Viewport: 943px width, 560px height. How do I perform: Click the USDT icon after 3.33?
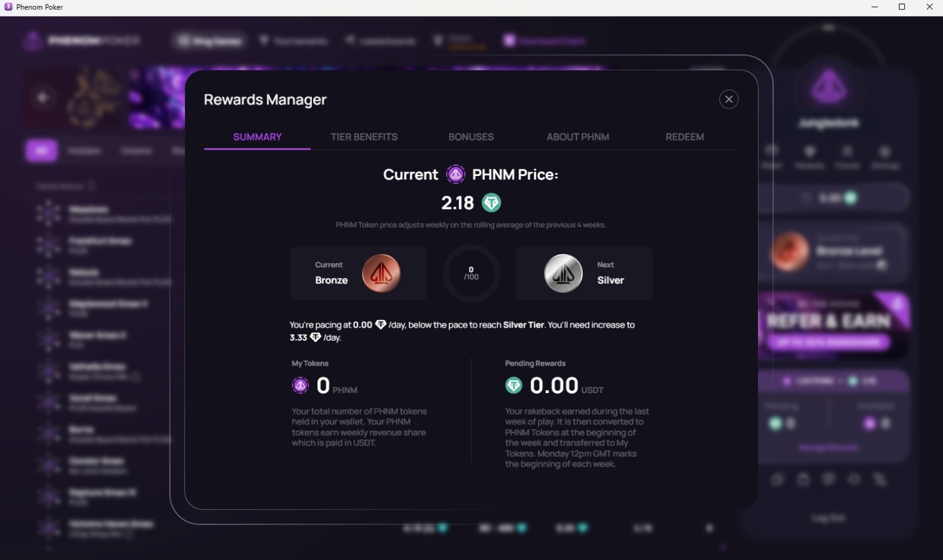[316, 337]
